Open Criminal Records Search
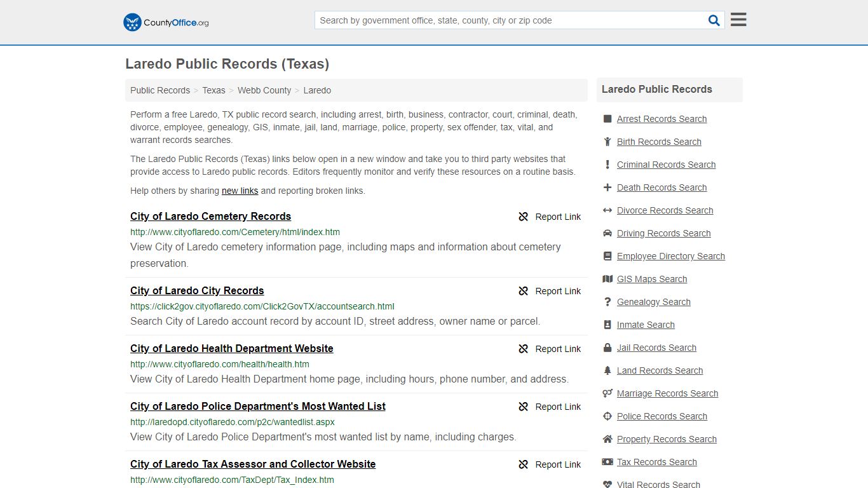This screenshot has height=488, width=868. point(666,165)
